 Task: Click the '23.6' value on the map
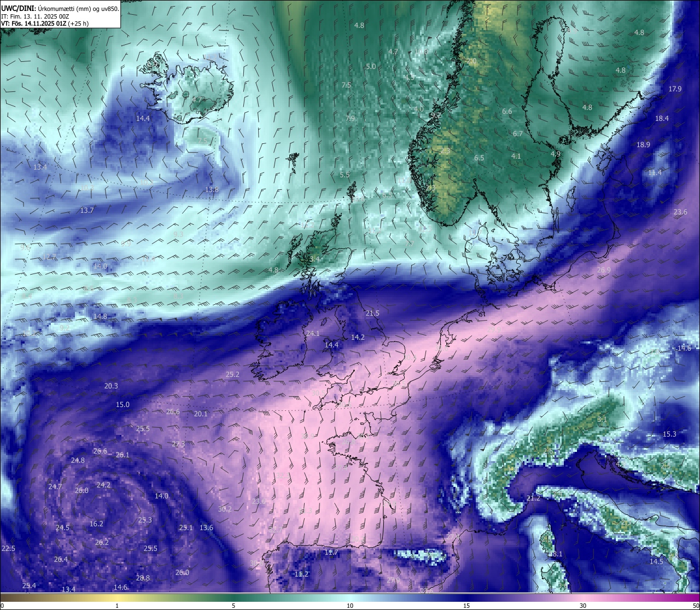tap(680, 212)
